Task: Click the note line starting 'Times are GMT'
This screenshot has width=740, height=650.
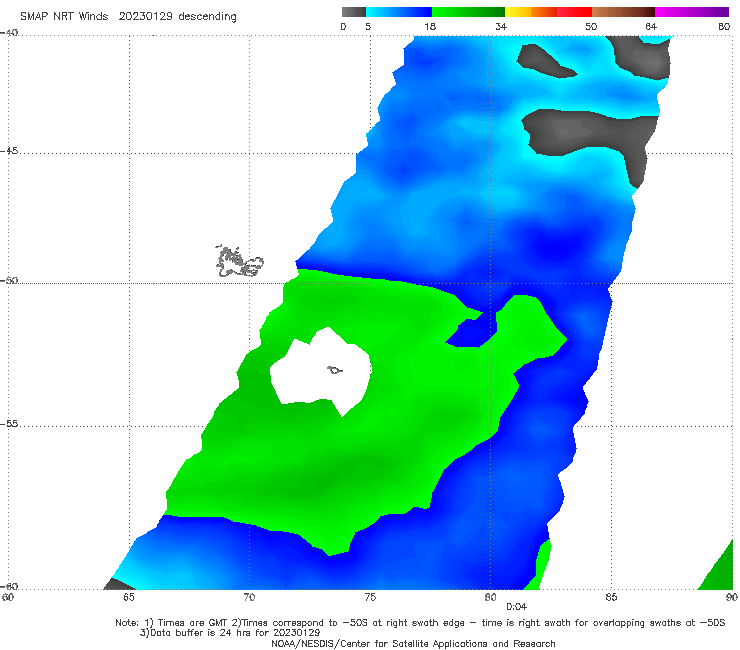Action: (x=420, y=623)
